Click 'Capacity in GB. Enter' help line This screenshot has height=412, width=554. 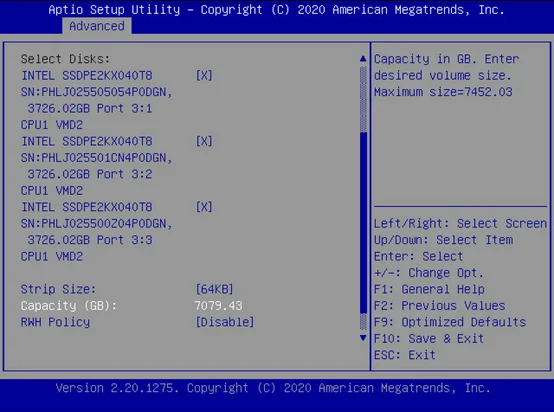pyautogui.click(x=447, y=59)
